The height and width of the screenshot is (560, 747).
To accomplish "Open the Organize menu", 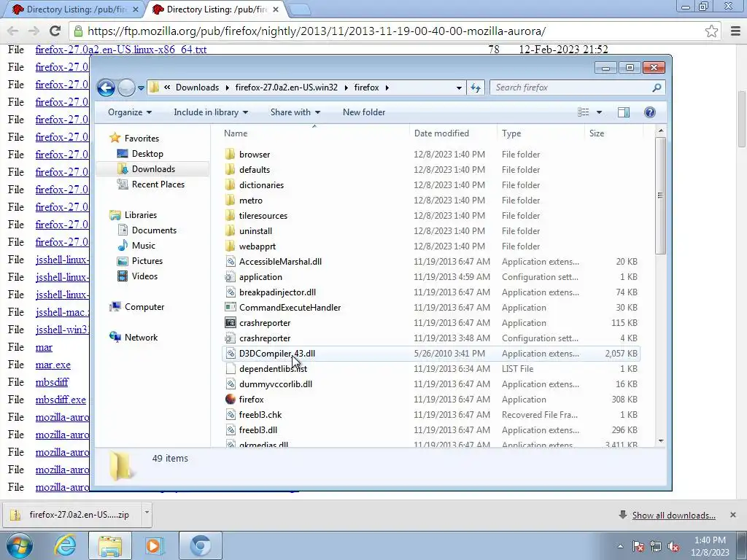I will [130, 112].
